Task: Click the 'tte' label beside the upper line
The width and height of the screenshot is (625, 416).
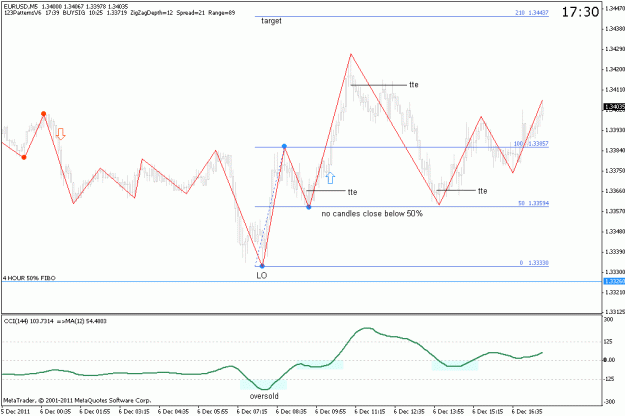Action: pos(414,84)
